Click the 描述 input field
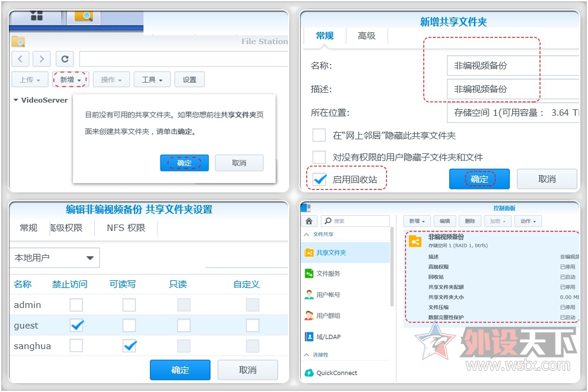Screen dimensions: 588x392 tap(513, 89)
